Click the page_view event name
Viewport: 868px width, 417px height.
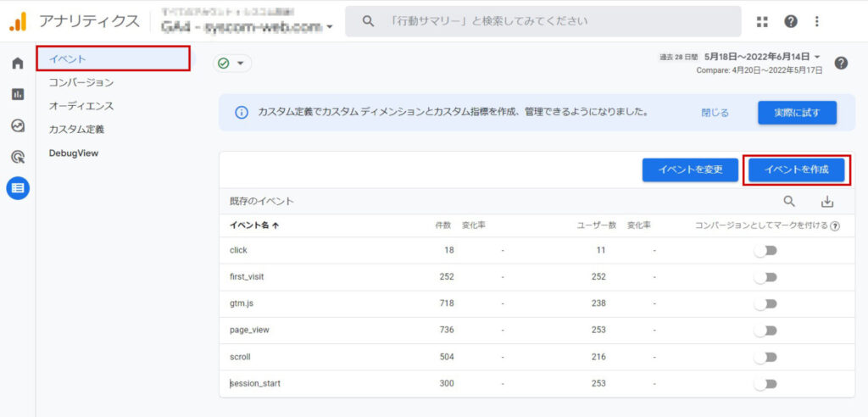[249, 330]
